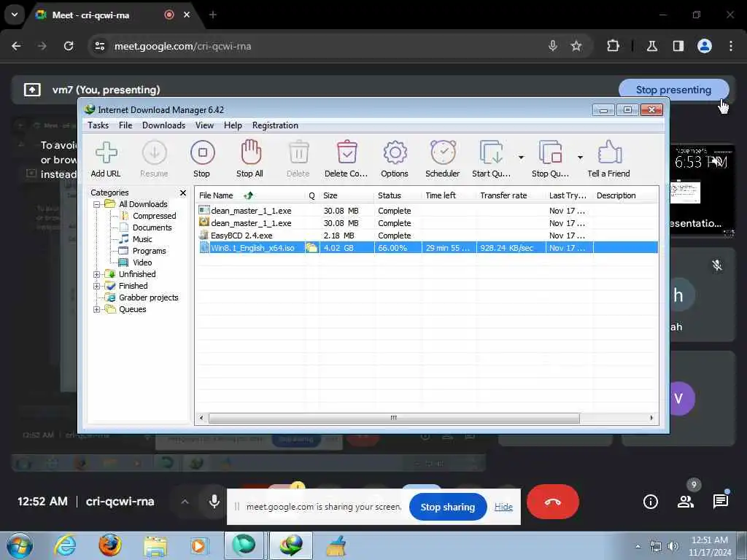Open the Meet people panel icon

pyautogui.click(x=686, y=502)
